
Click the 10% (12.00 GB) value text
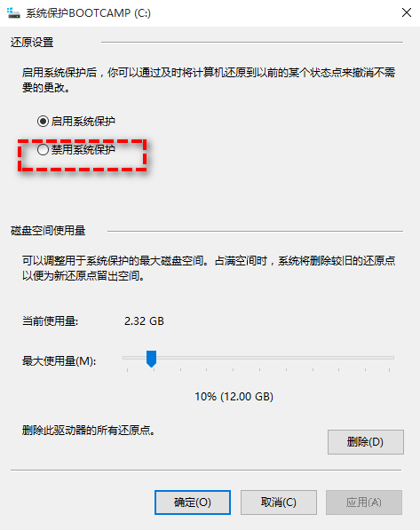(x=234, y=396)
